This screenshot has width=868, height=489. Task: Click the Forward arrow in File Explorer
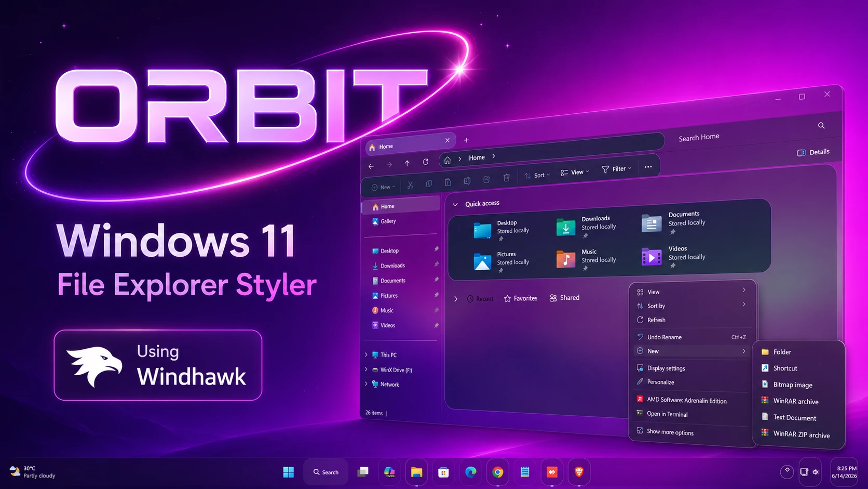[x=389, y=165]
